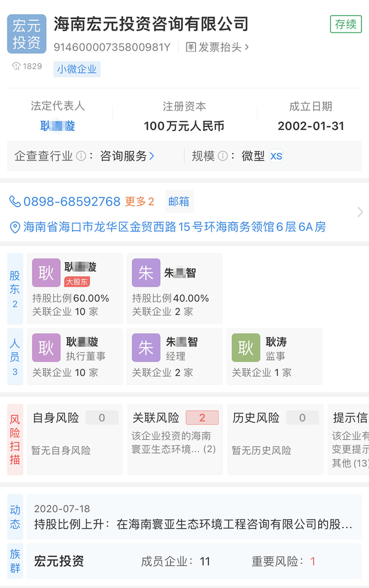Tap the location pin icon by address
This screenshot has height=588, width=369.
[x=14, y=227]
